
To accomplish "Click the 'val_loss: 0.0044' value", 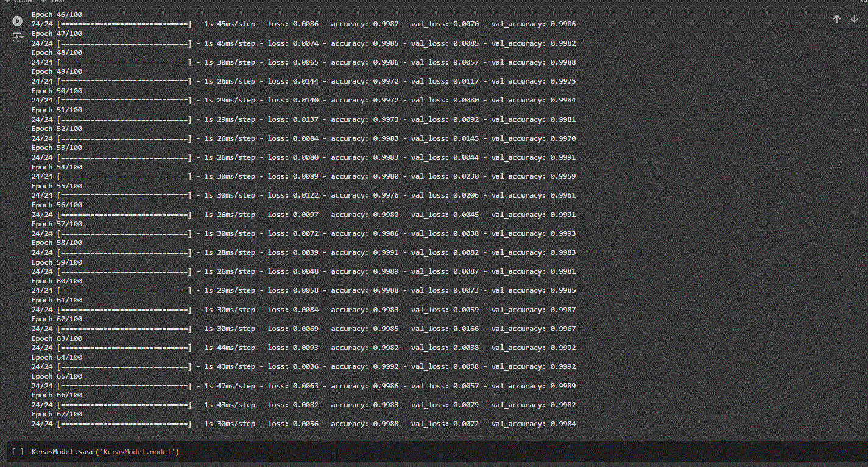I will (x=445, y=157).
